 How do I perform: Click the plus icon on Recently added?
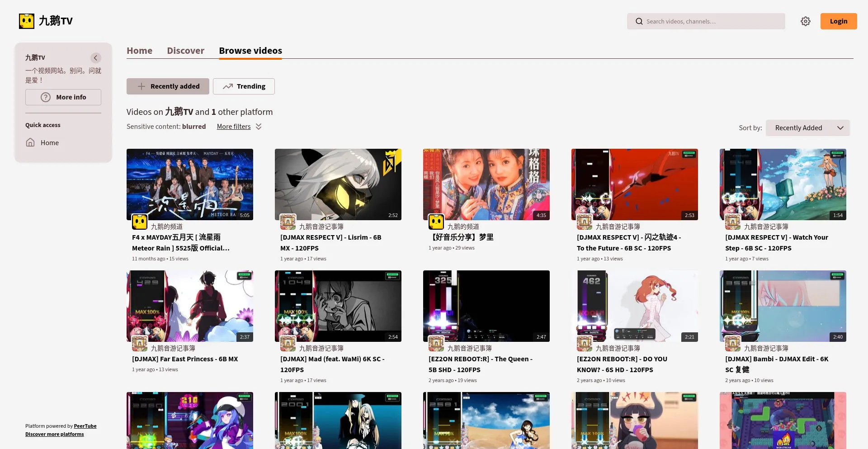coord(142,86)
